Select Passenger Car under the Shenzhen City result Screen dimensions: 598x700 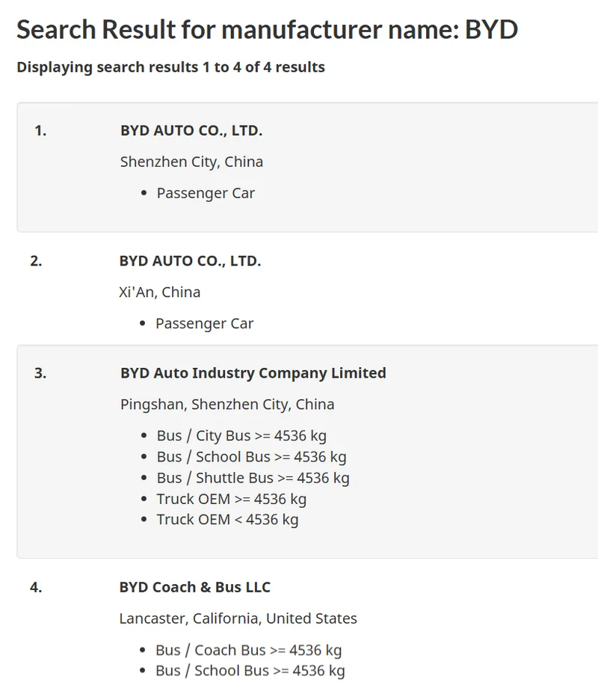click(206, 193)
